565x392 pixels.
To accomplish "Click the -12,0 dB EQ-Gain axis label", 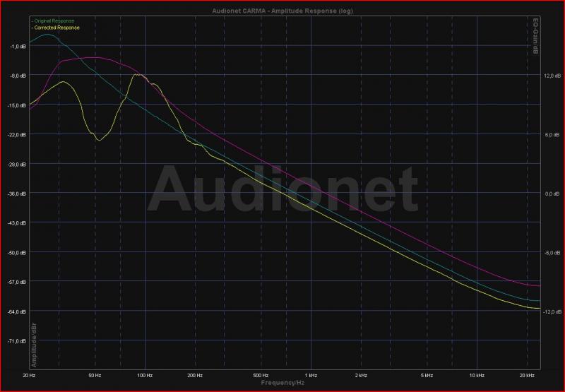I will pyautogui.click(x=552, y=311).
